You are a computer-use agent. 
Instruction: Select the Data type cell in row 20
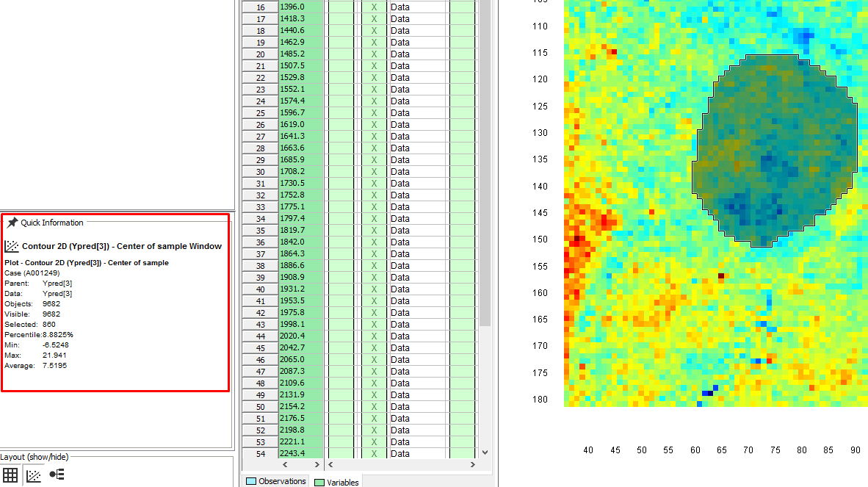(x=417, y=54)
